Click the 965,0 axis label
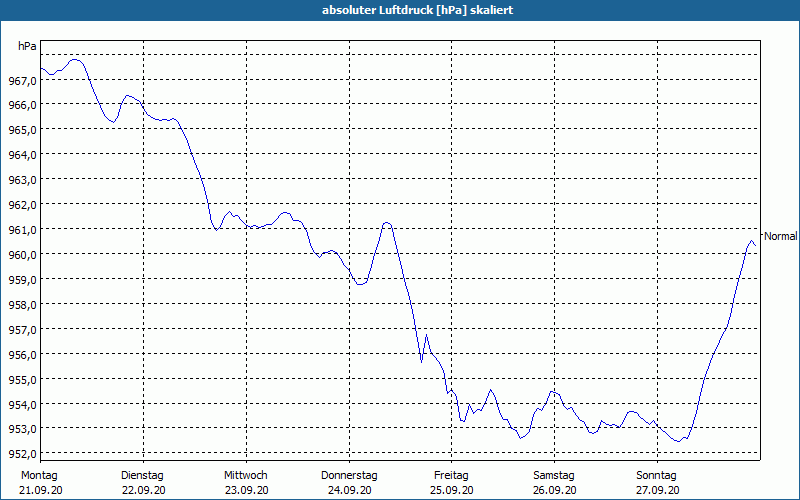The image size is (800, 500). 22,130
